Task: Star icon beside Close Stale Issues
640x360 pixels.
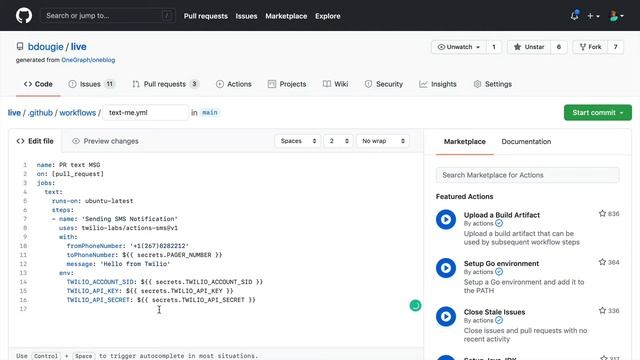Action: pyautogui.click(x=602, y=311)
